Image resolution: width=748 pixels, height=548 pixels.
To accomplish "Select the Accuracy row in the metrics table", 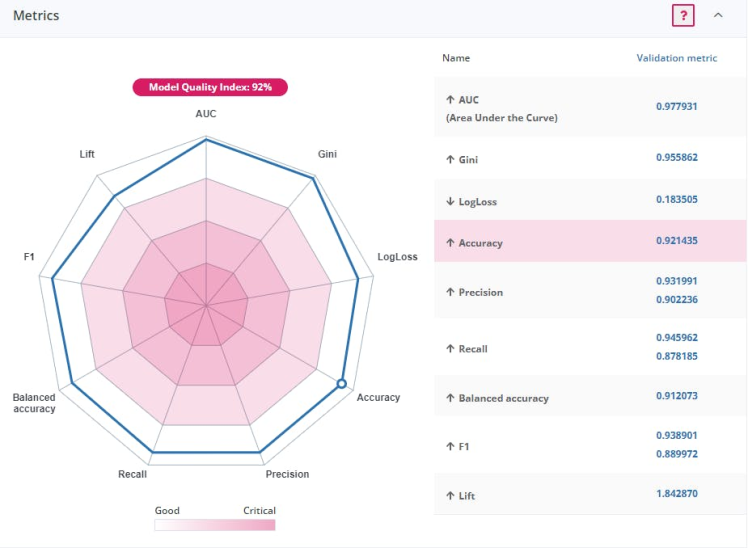I will coord(590,242).
